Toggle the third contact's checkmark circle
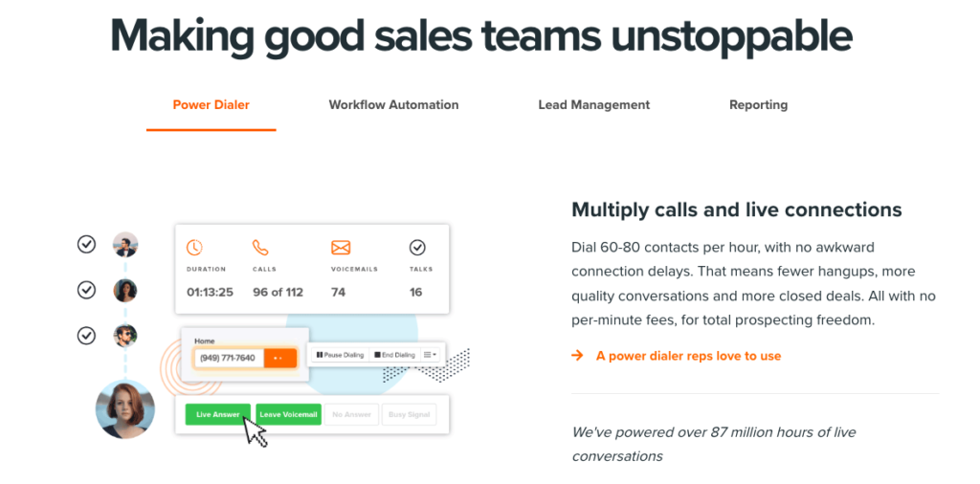 86,335
